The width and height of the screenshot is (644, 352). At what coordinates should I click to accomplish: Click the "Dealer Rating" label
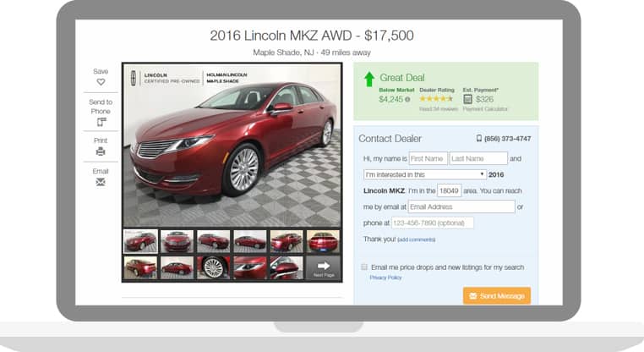coord(437,90)
